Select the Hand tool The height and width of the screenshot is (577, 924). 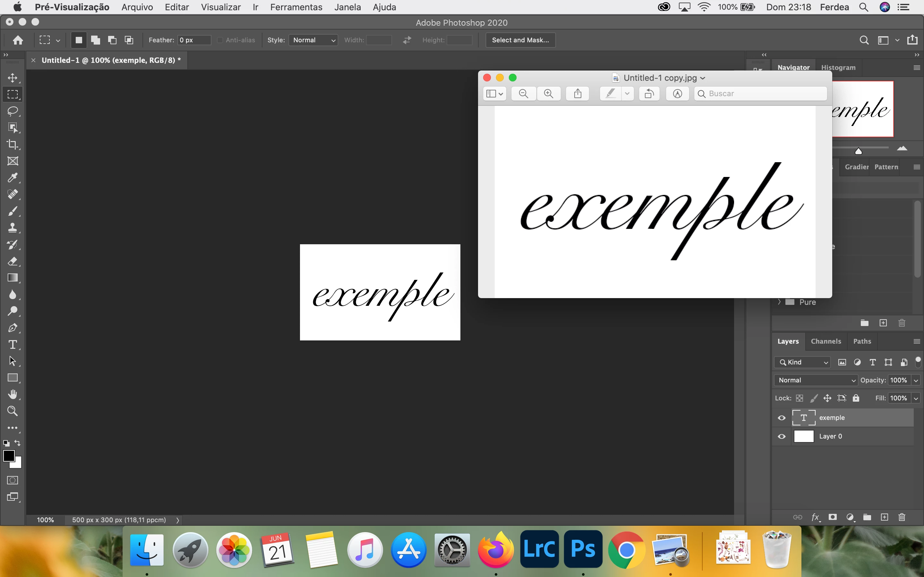[x=13, y=394]
